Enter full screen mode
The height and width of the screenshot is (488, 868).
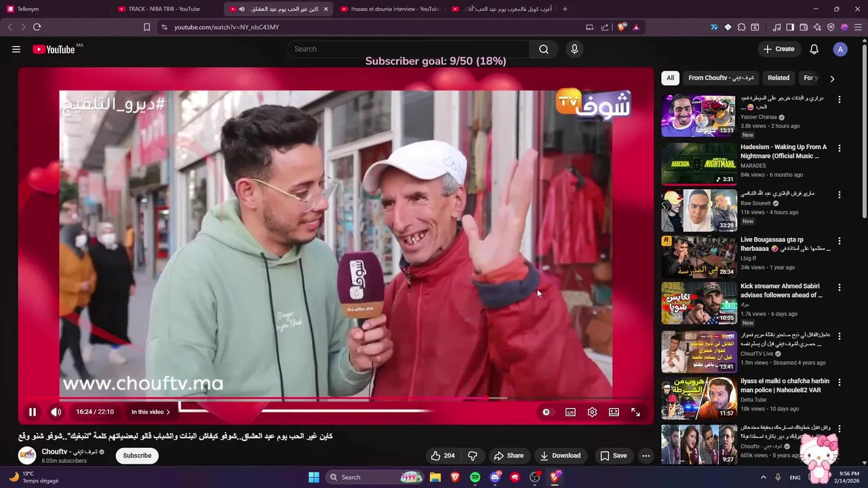coord(635,412)
